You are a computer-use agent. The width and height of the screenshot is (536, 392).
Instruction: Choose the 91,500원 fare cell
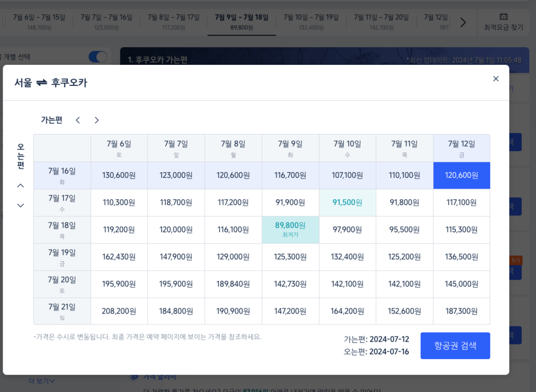pyautogui.click(x=348, y=203)
